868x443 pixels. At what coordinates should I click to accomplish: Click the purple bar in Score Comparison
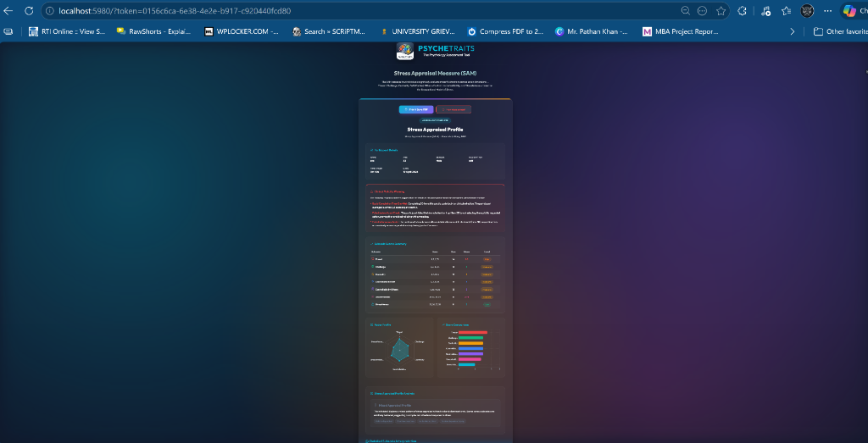(x=471, y=354)
